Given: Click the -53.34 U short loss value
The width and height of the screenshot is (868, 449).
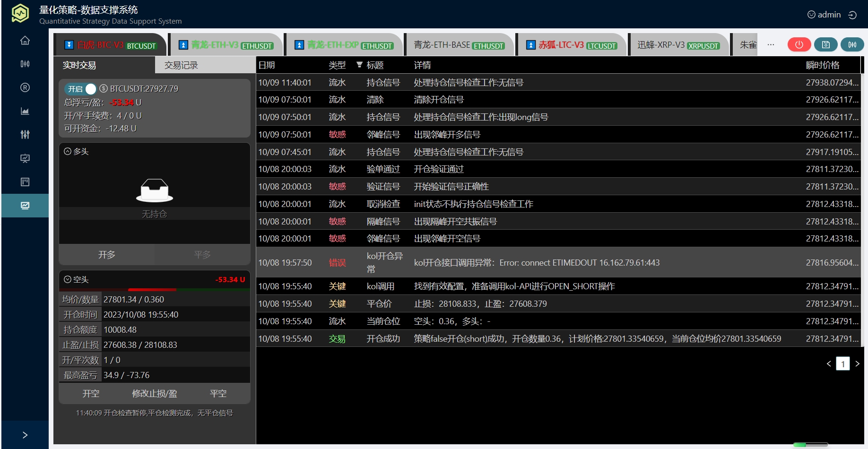Looking at the screenshot, I should click(x=230, y=279).
